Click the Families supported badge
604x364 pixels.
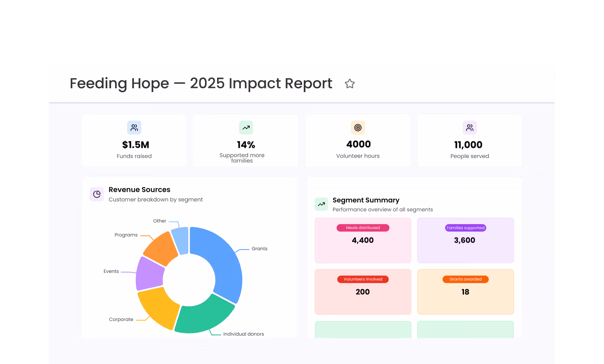pyautogui.click(x=466, y=228)
